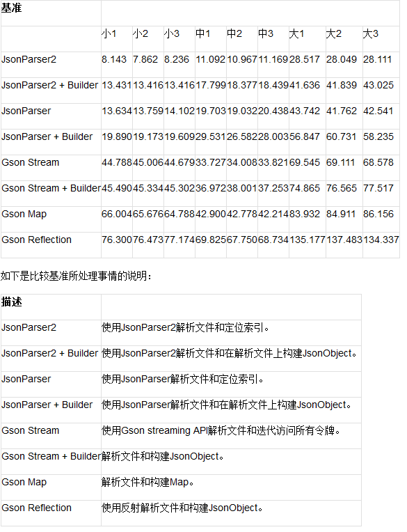407x532 pixels.
Task: Select the value 84.911
Action: click(x=341, y=214)
